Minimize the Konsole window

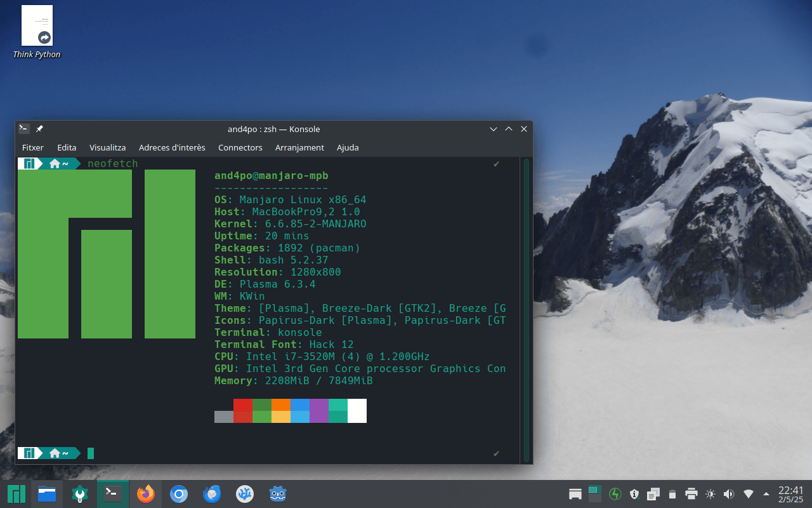494,129
